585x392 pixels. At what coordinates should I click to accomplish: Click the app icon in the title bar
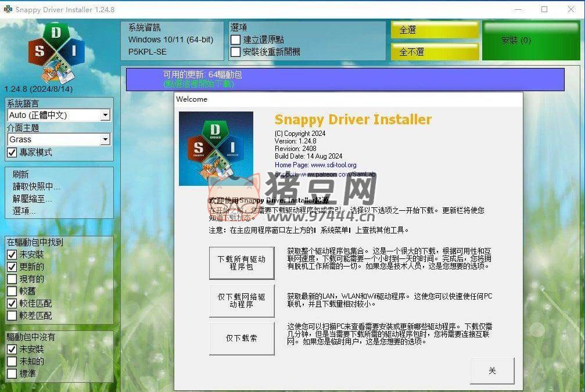click(x=8, y=9)
